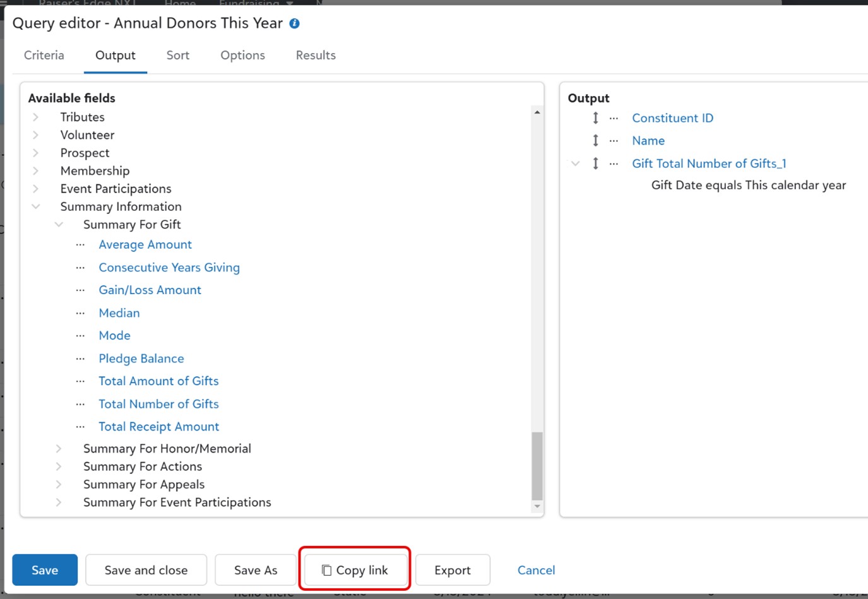This screenshot has width=868, height=599.
Task: Open ellipsis menu for Constituent ID output
Action: pyautogui.click(x=614, y=118)
